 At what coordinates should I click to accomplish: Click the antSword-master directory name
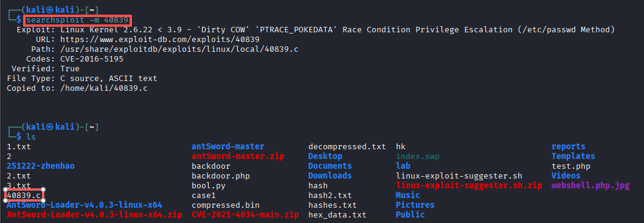point(228,146)
